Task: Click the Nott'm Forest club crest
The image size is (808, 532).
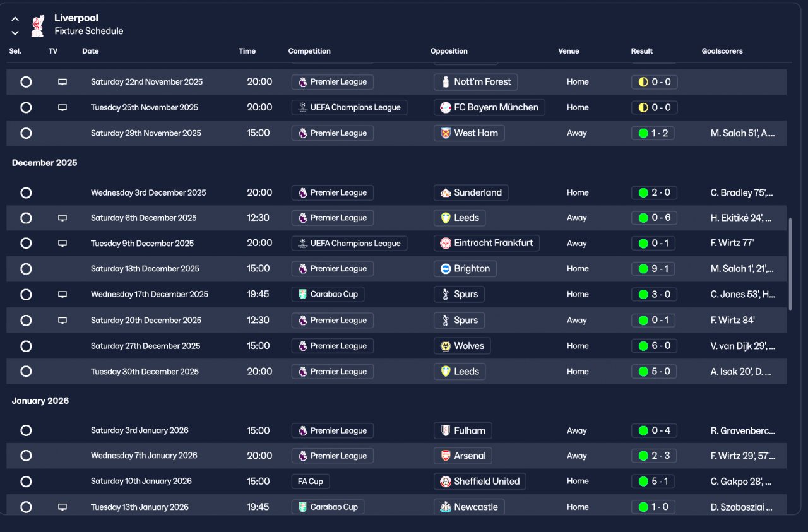Action: point(446,82)
